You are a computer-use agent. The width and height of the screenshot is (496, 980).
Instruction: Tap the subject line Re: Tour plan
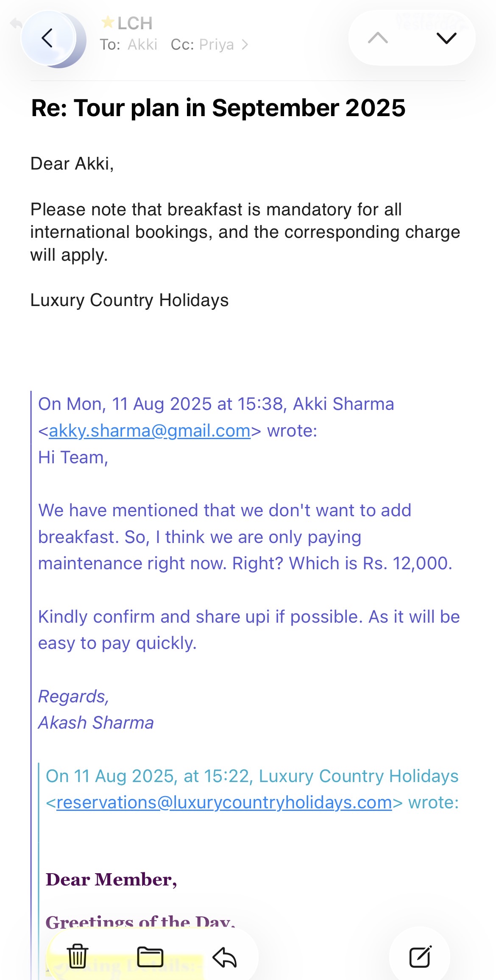[218, 108]
